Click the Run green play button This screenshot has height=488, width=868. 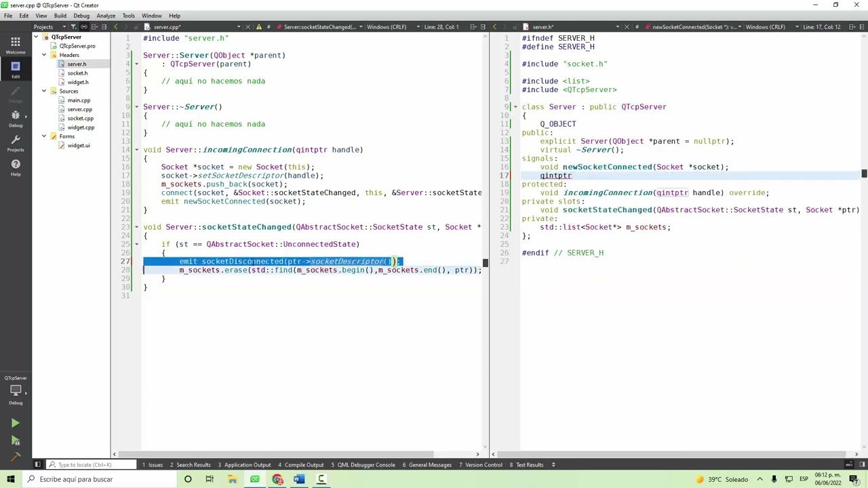coord(15,423)
